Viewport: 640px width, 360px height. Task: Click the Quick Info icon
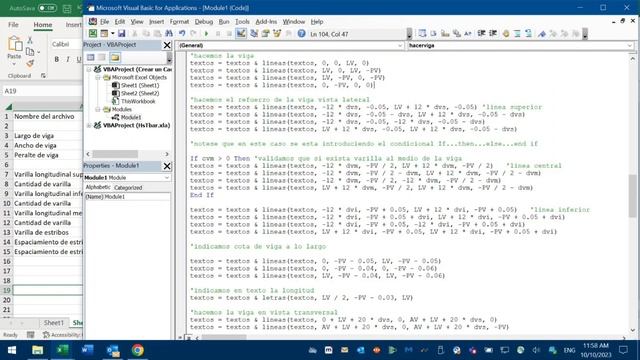[x=445, y=33]
